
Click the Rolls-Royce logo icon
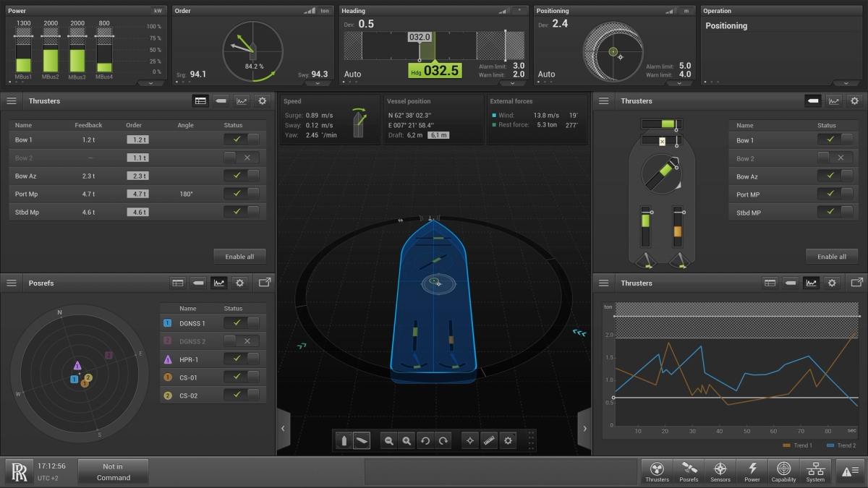pos(20,471)
